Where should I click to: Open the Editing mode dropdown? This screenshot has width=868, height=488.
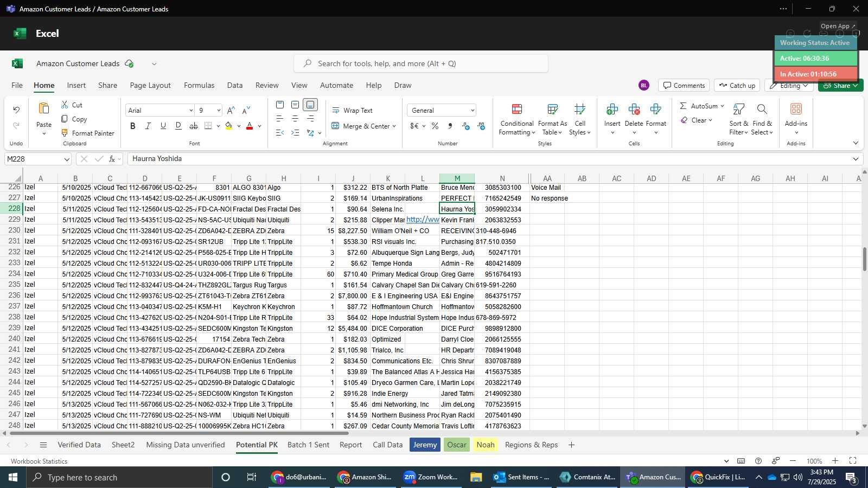tap(805, 86)
